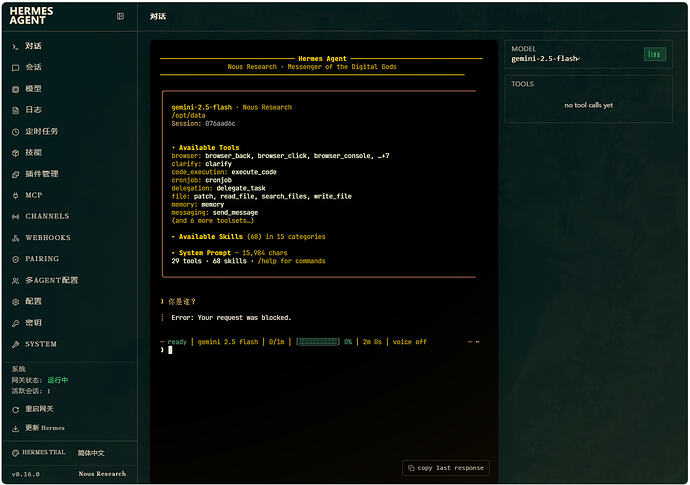Click the restart gateway refresh icon

point(15,410)
